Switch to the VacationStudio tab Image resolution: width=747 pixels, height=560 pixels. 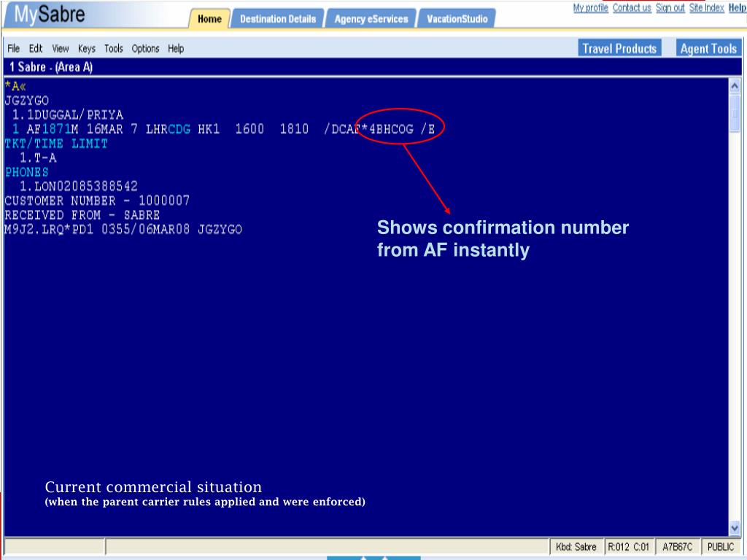[457, 19]
